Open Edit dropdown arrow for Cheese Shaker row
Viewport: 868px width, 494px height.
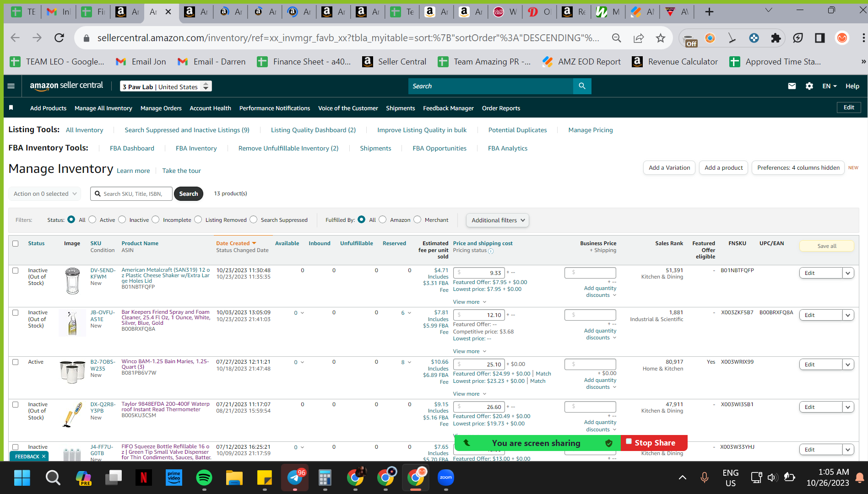point(848,273)
